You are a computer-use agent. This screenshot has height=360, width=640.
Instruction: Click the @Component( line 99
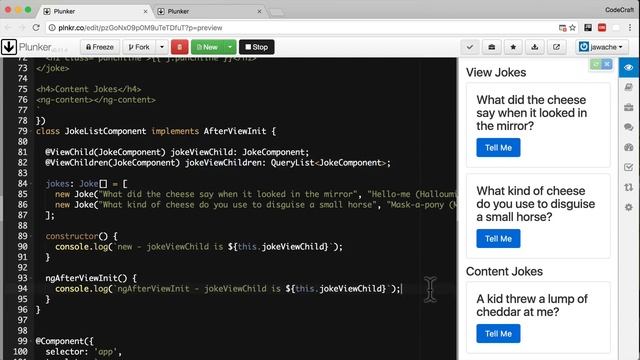tap(64, 341)
